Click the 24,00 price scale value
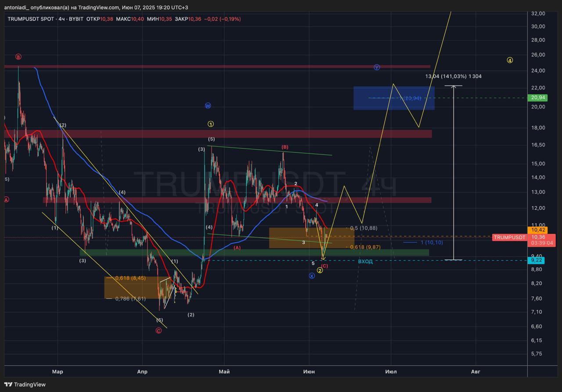The height and width of the screenshot is (392, 562). click(x=538, y=71)
